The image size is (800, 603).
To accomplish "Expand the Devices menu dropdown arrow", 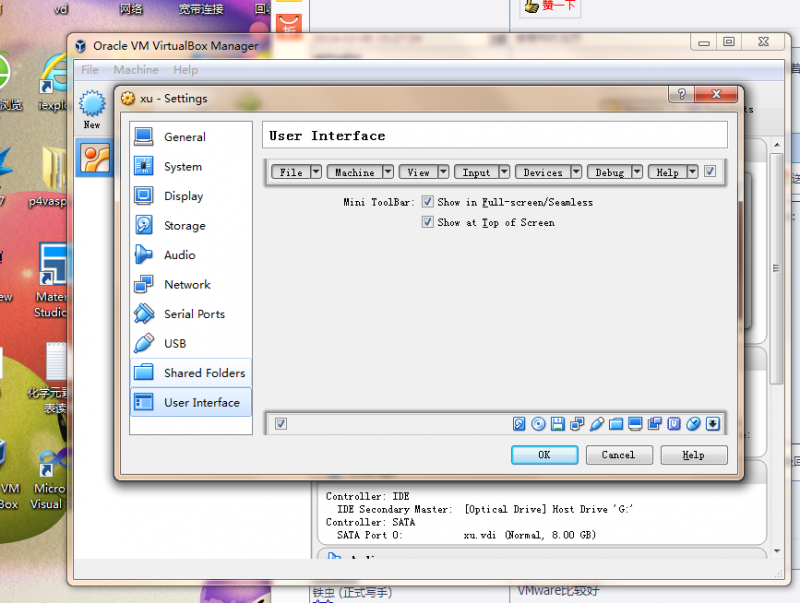I will (x=576, y=172).
